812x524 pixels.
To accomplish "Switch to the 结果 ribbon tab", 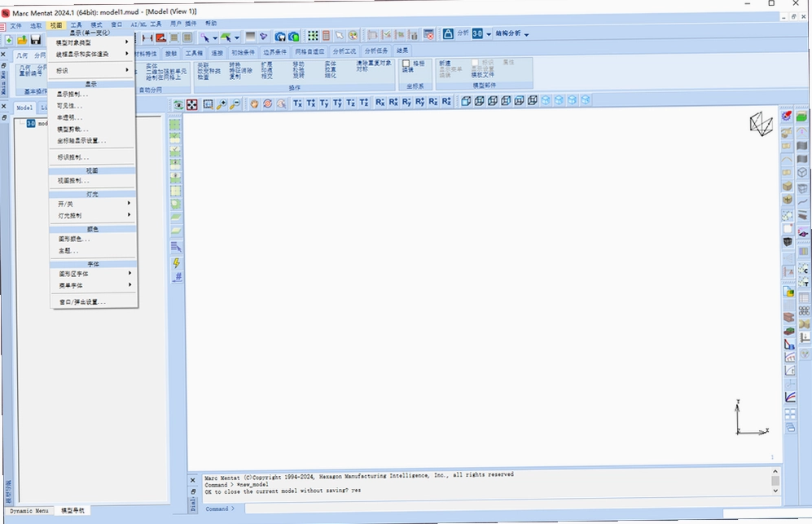I will click(x=402, y=51).
